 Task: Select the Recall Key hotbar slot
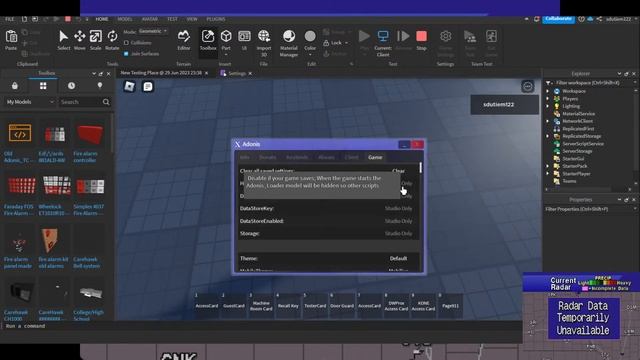pyautogui.click(x=288, y=305)
